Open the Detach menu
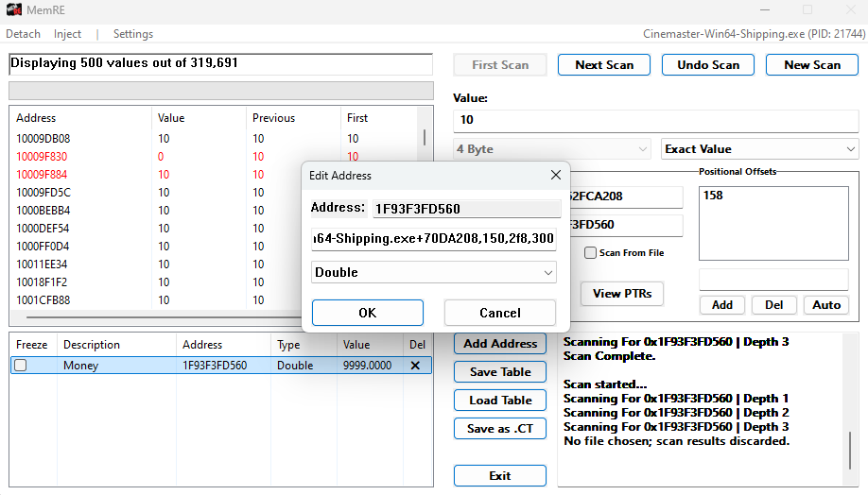The image size is (868, 495). click(24, 34)
